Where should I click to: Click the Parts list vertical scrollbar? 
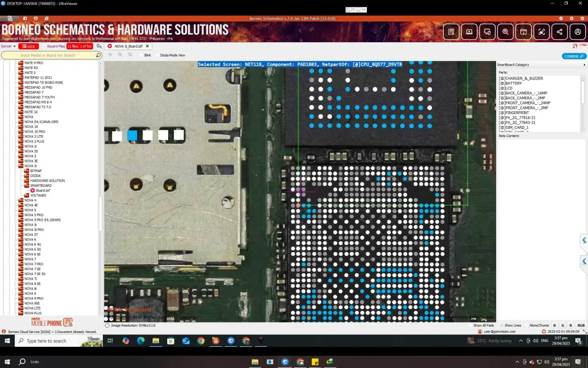coord(584,103)
